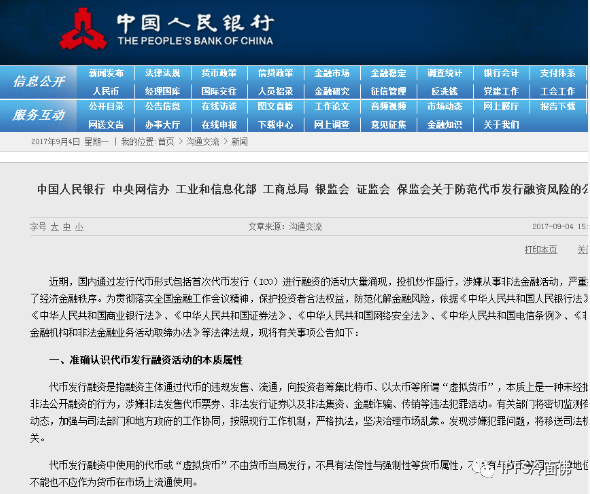Click THE PEOPLE'S BANK OF CHINA text
This screenshot has width=590, height=494.
pos(195,41)
